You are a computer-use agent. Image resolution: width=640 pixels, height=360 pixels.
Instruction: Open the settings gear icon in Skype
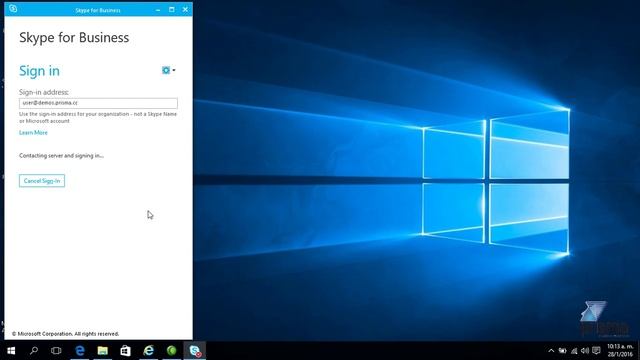(x=166, y=70)
